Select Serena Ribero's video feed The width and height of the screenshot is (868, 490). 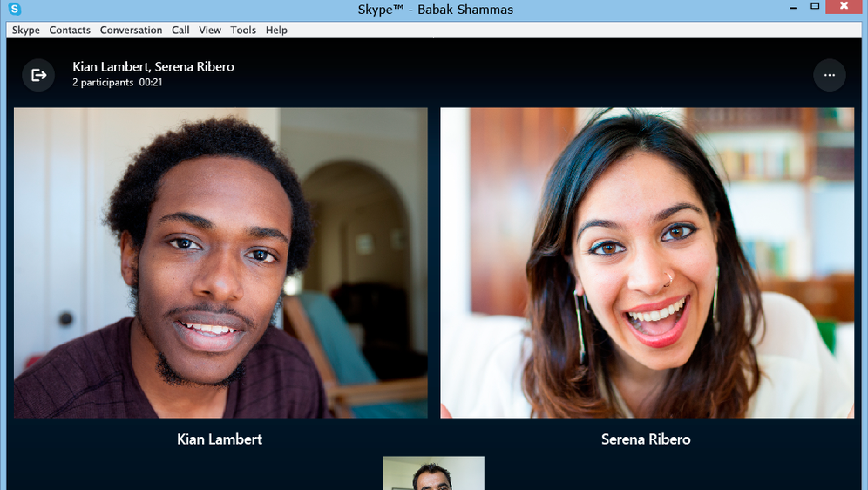click(648, 262)
